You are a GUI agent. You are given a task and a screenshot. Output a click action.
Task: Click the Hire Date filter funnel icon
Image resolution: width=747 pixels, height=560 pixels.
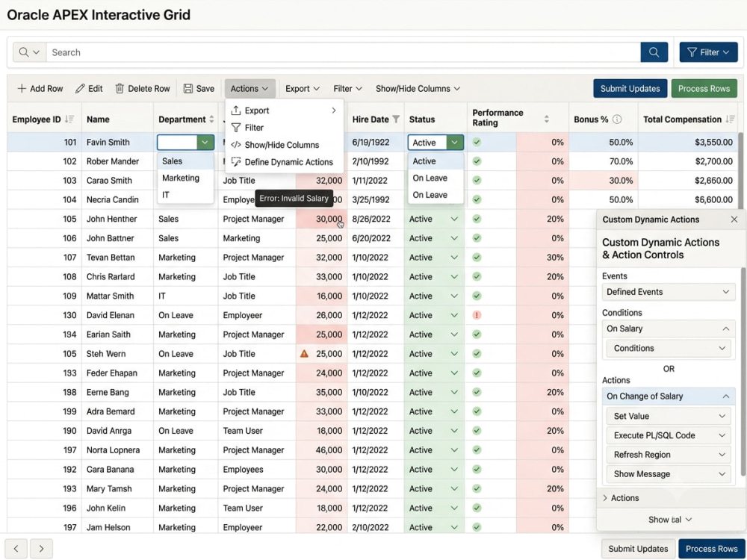coord(395,119)
